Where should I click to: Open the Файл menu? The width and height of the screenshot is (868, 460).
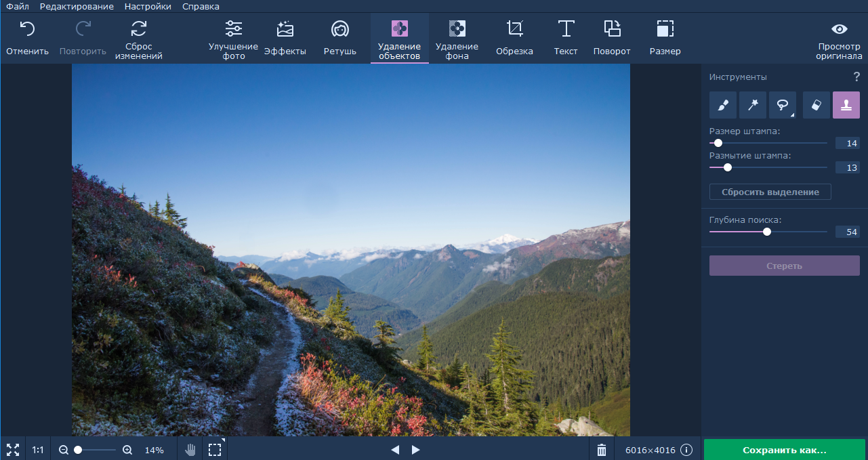point(18,6)
